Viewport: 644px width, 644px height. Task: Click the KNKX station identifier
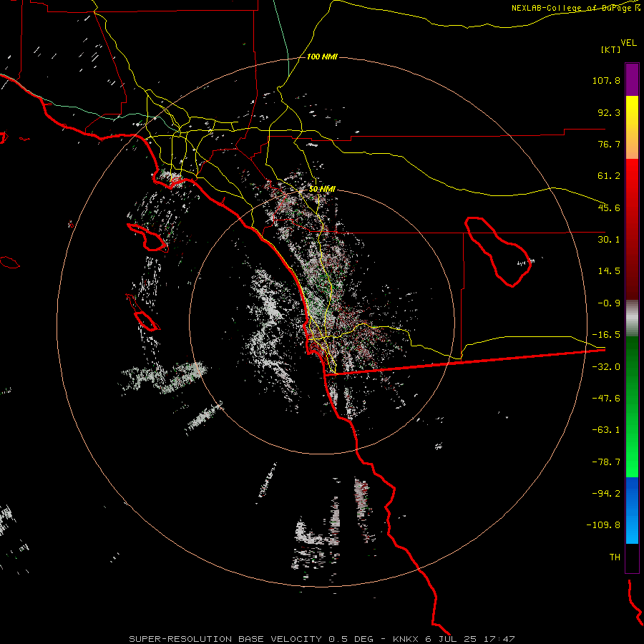407,639
